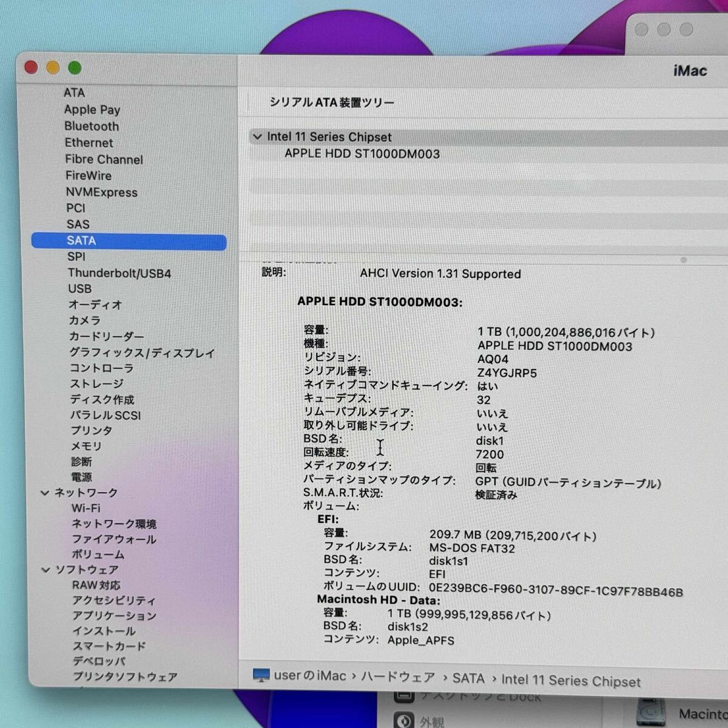Select SPI in the sidebar

(x=76, y=257)
